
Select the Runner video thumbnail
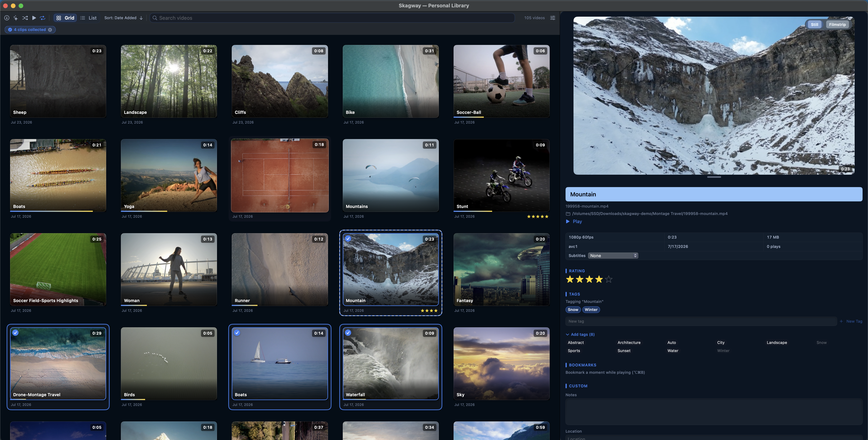tap(280, 270)
